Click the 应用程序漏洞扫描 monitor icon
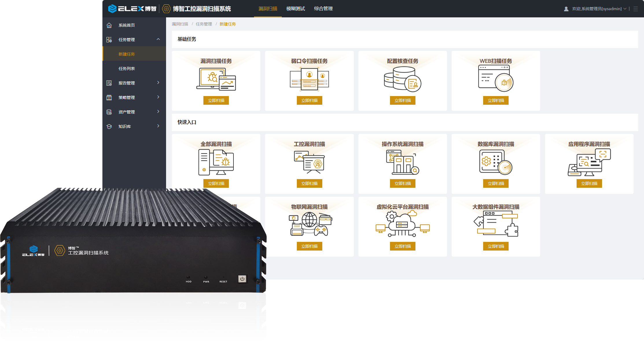 [589, 162]
